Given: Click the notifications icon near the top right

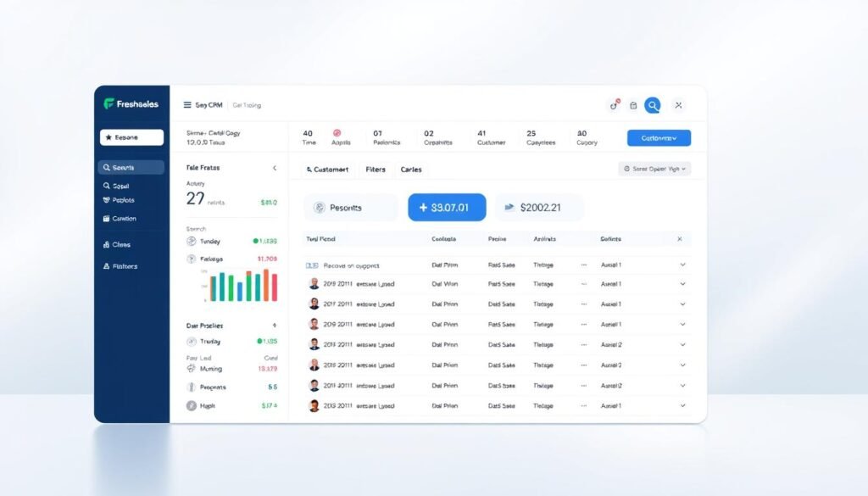Looking at the screenshot, I should point(614,105).
